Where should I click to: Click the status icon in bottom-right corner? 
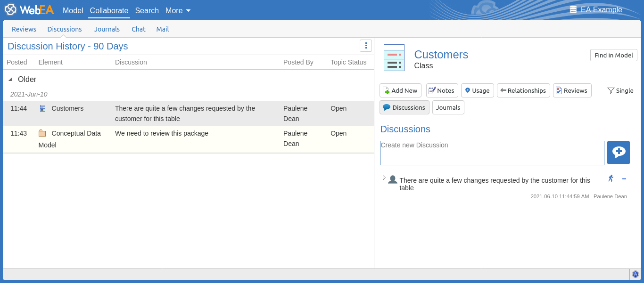(x=635, y=274)
